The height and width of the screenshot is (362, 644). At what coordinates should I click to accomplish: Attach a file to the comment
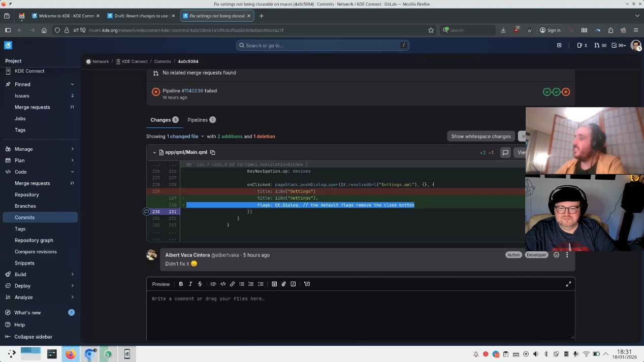coord(283,284)
